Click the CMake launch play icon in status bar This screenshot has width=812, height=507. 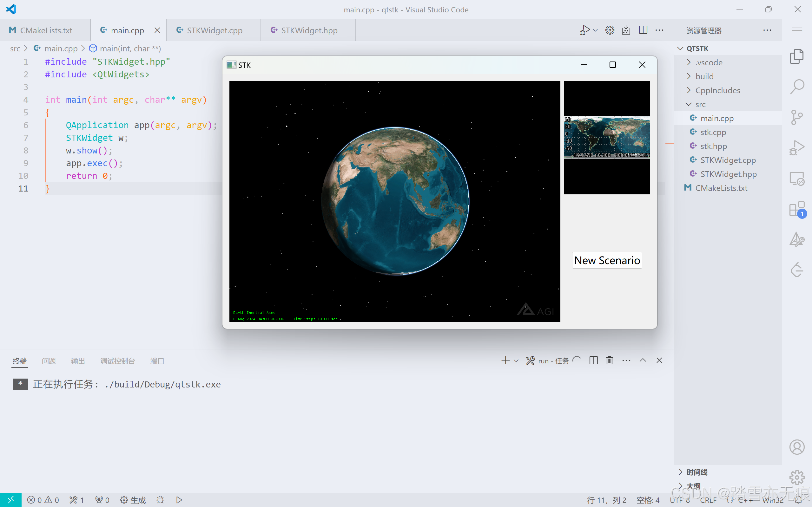179,500
